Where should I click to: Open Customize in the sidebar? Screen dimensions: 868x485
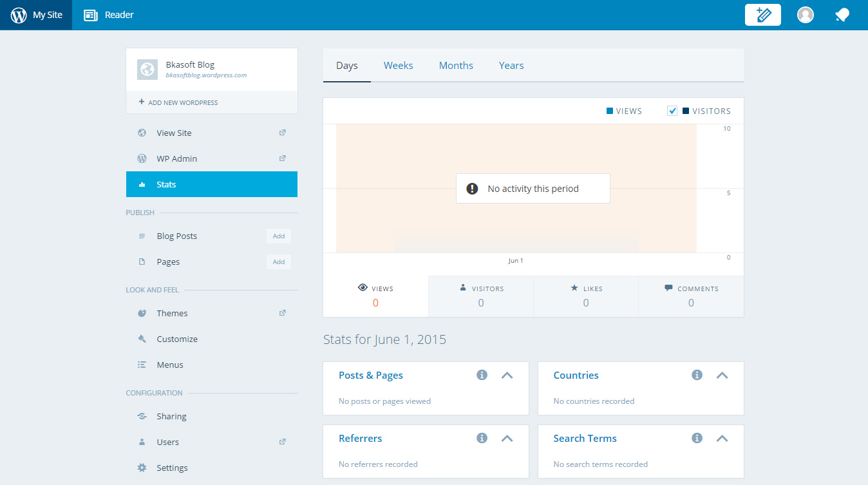(x=212, y=339)
